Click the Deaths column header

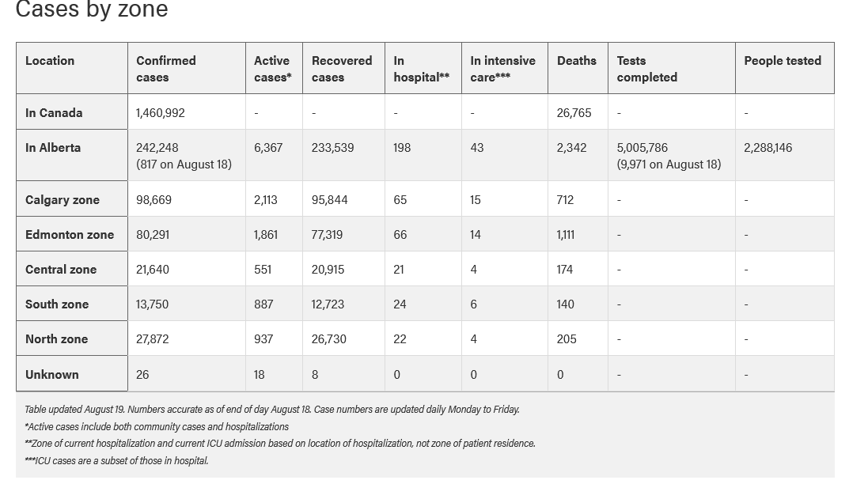pyautogui.click(x=578, y=68)
